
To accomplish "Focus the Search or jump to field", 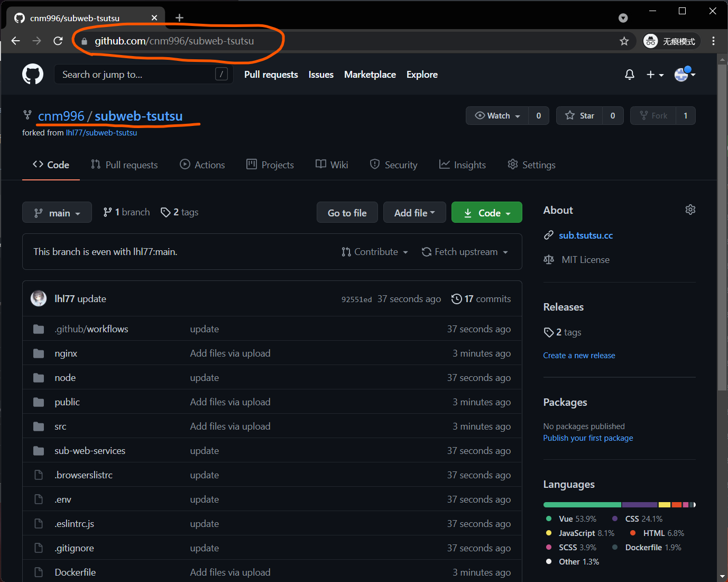I will [143, 75].
